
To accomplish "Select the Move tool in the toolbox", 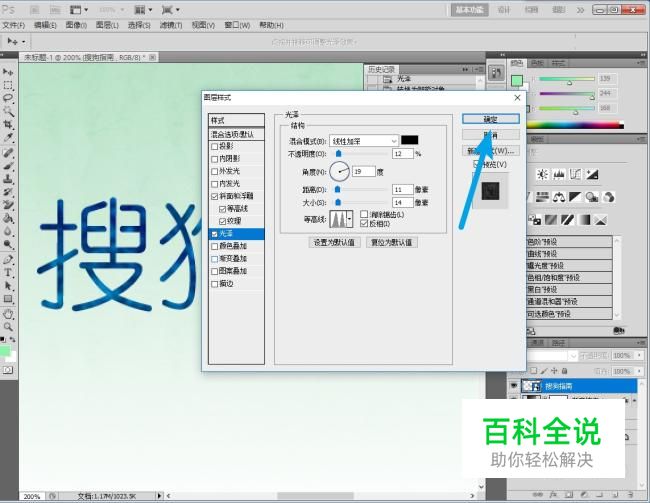I will pyautogui.click(x=8, y=72).
